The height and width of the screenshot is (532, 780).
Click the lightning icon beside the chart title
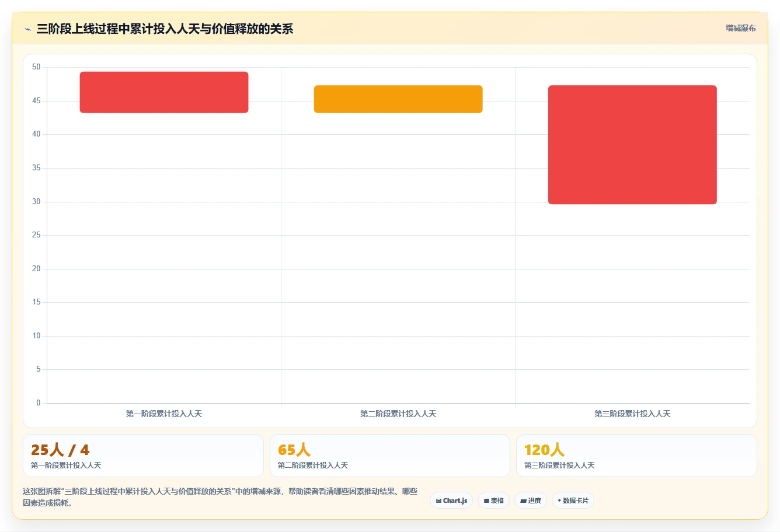27,29
